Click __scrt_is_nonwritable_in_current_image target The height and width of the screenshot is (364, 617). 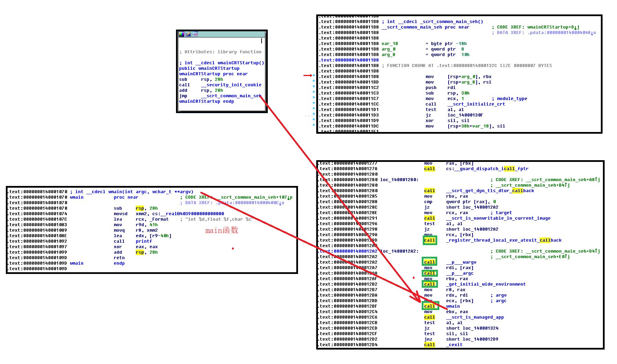point(498,218)
